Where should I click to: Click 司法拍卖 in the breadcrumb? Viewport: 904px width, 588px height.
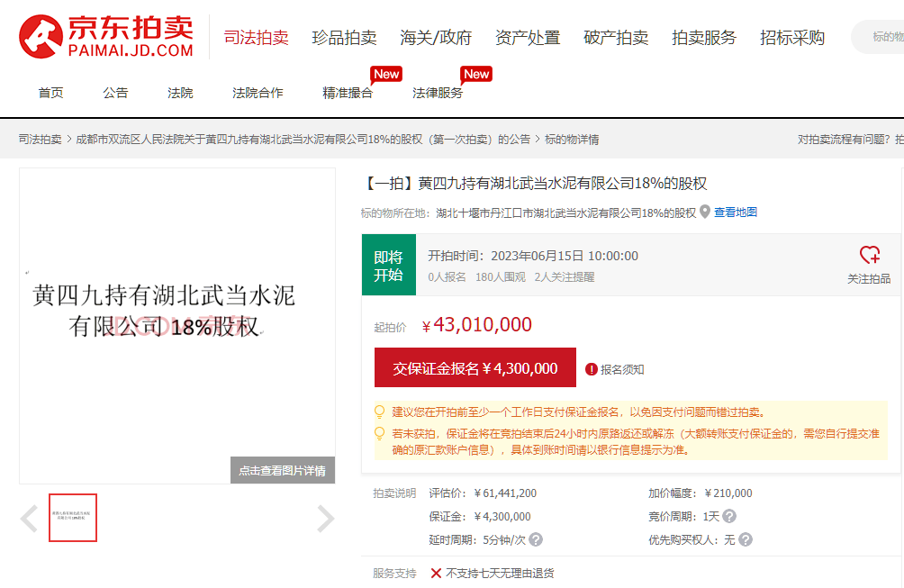40,140
